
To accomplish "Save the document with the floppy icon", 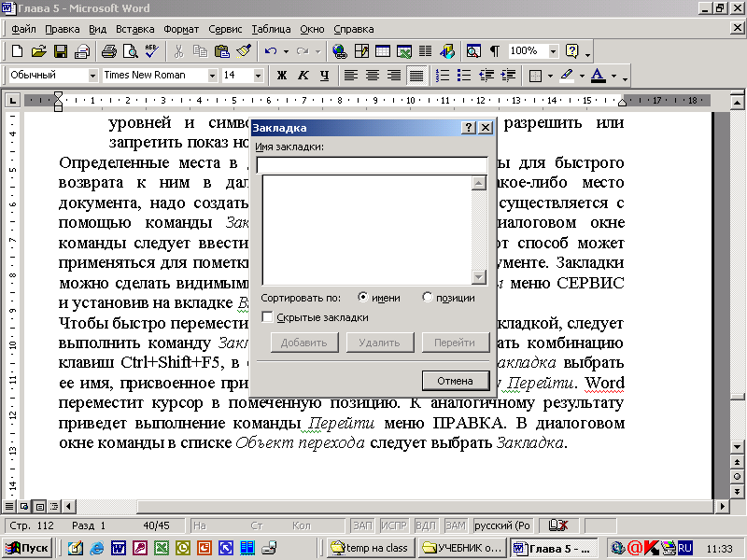I will pyautogui.click(x=61, y=51).
